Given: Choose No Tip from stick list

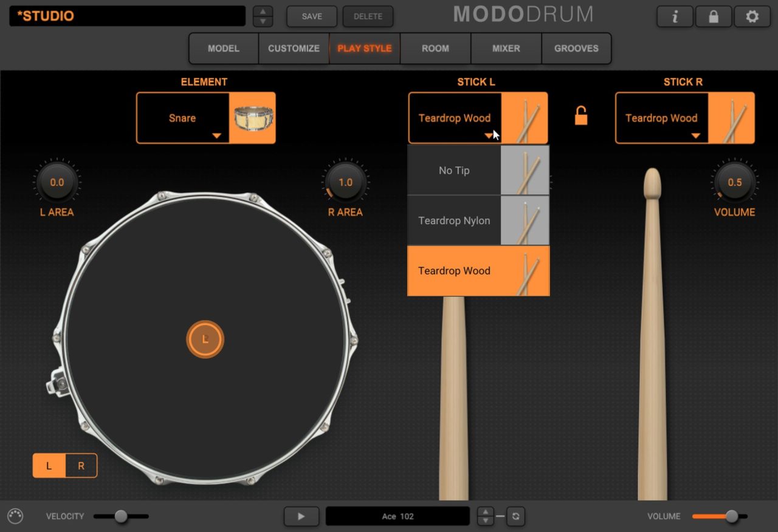Looking at the screenshot, I should (x=454, y=171).
